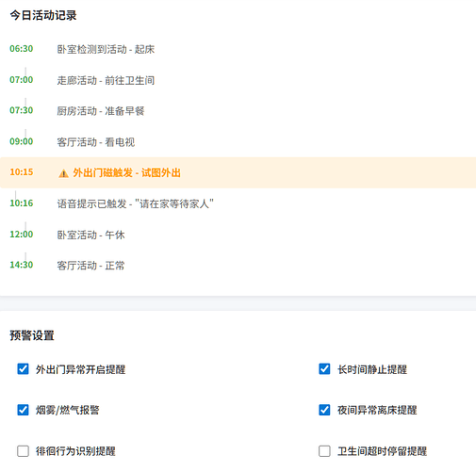Open the 语音提示已触发 record at 10:16
Screen dimensions: 476x471
[136, 203]
